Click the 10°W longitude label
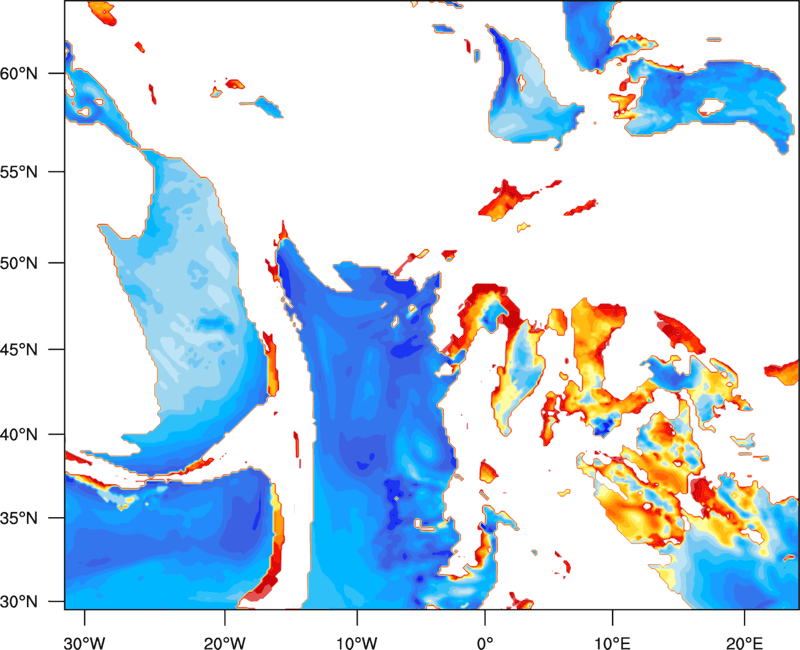This screenshot has height=650, width=800. point(357,643)
